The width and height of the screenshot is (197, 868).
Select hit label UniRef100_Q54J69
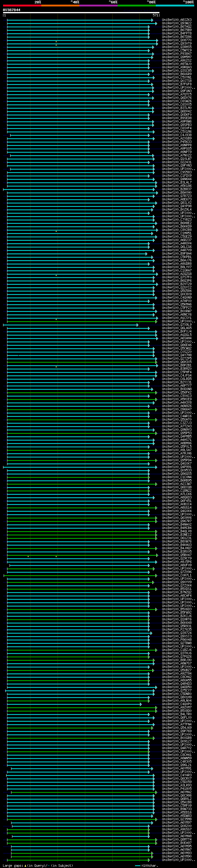(177, 728)
